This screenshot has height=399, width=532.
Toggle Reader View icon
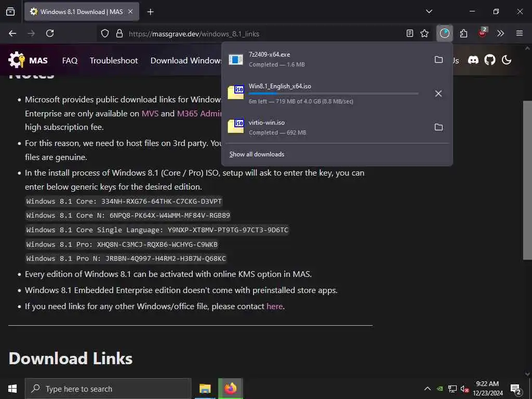[x=410, y=33]
